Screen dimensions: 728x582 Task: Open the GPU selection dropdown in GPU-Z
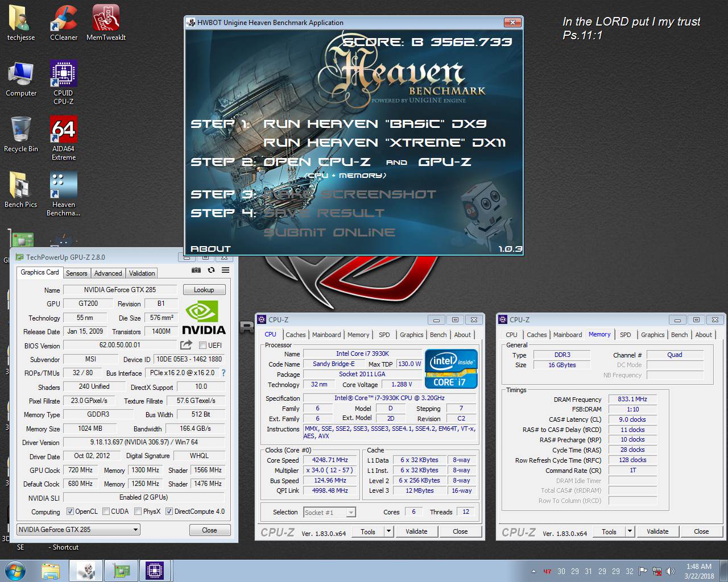(78, 530)
